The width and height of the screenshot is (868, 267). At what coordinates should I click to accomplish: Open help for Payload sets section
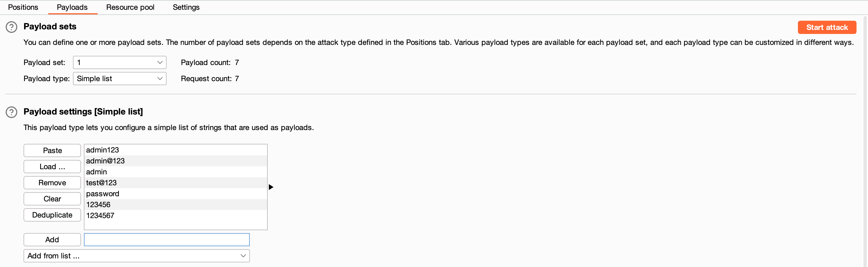pyautogui.click(x=11, y=27)
